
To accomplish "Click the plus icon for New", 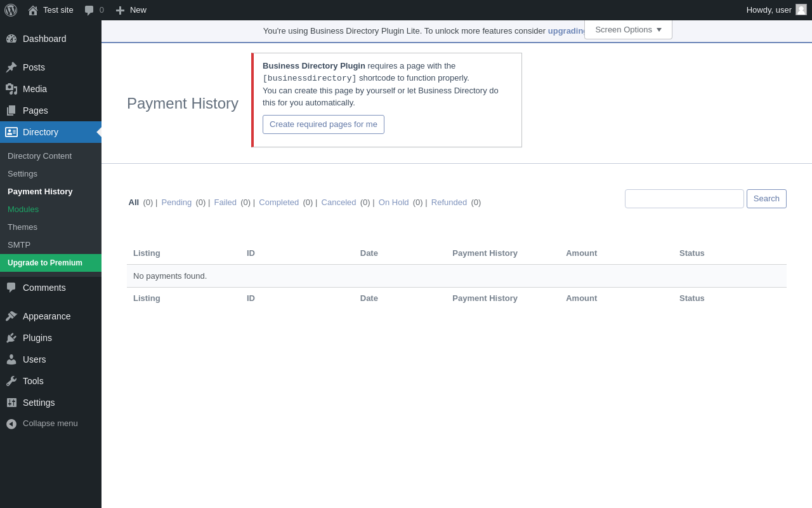I will click(x=120, y=10).
